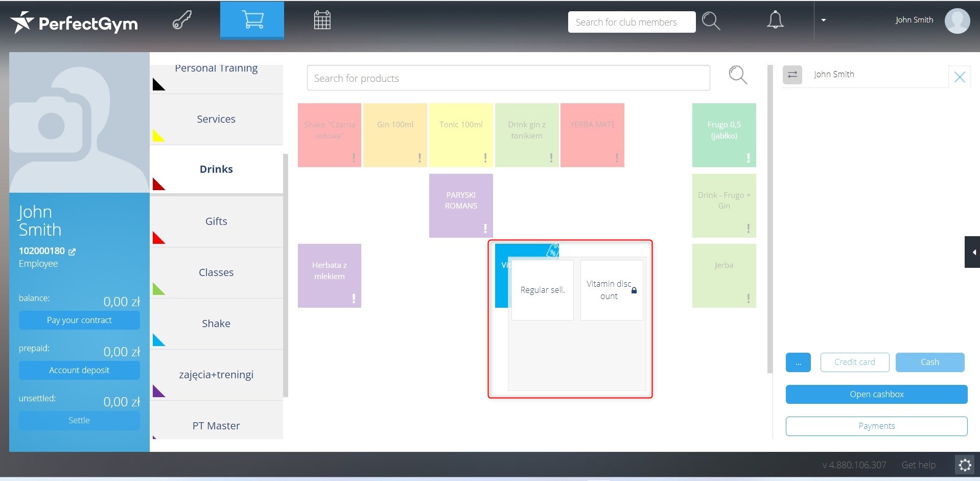Open settings gear in footer
The width and height of the screenshot is (980, 481).
[x=964, y=465]
